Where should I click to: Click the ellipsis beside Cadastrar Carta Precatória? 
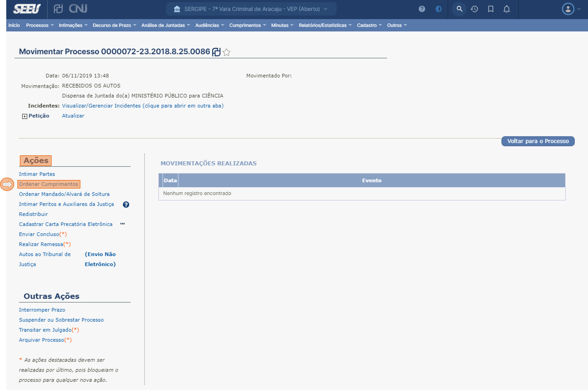coord(122,224)
